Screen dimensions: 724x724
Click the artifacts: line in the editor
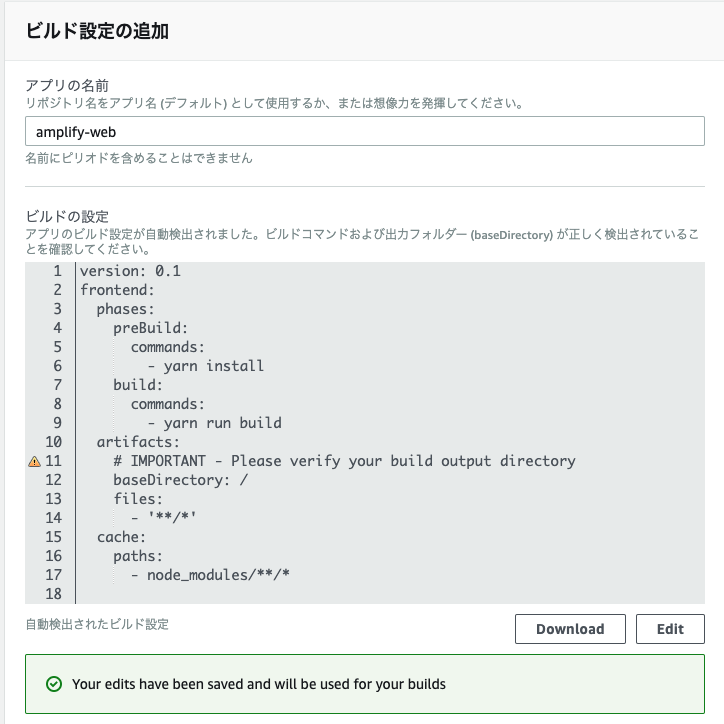(x=138, y=442)
